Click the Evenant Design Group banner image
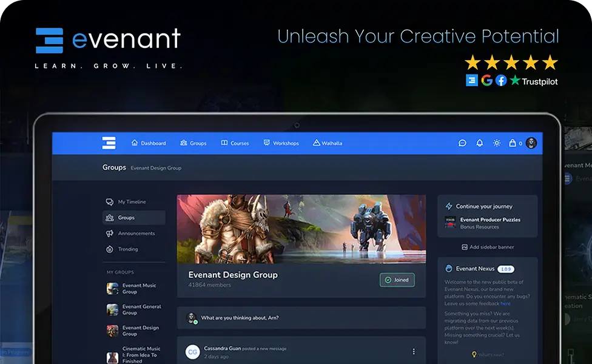 click(x=301, y=229)
